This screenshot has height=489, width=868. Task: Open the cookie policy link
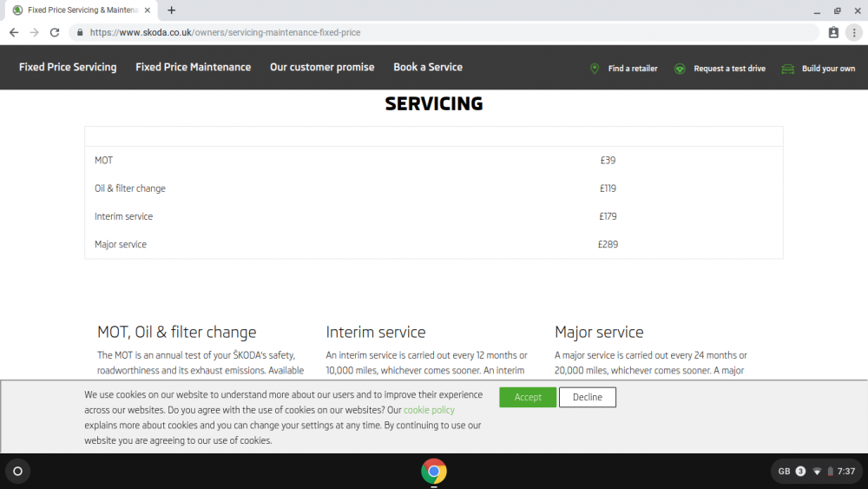point(429,410)
